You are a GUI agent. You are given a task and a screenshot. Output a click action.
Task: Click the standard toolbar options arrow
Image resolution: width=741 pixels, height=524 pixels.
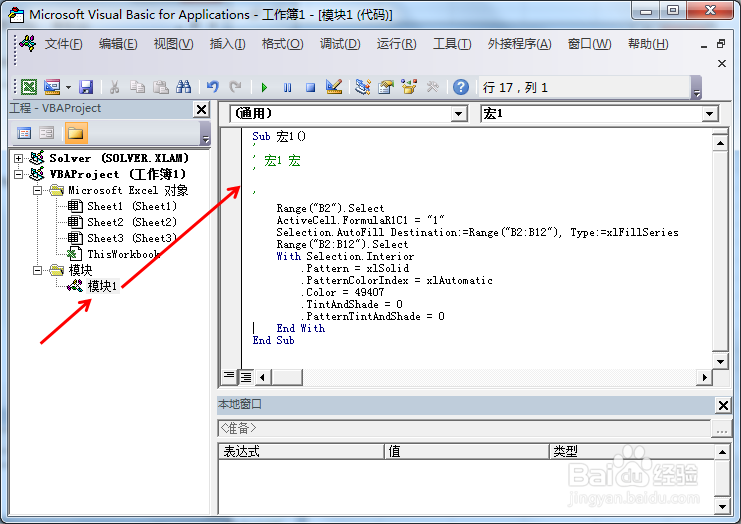[x=696, y=88]
